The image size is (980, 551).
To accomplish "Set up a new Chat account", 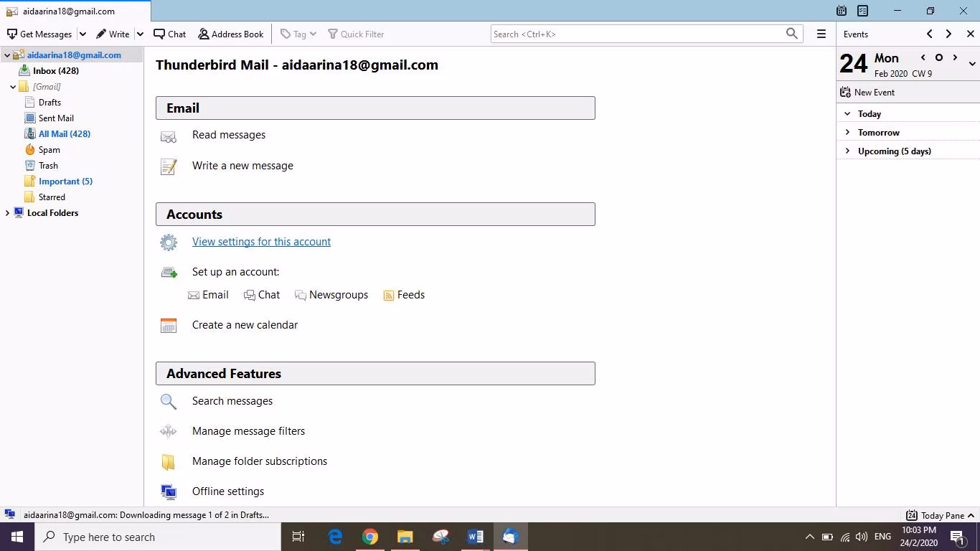I will pyautogui.click(x=262, y=295).
